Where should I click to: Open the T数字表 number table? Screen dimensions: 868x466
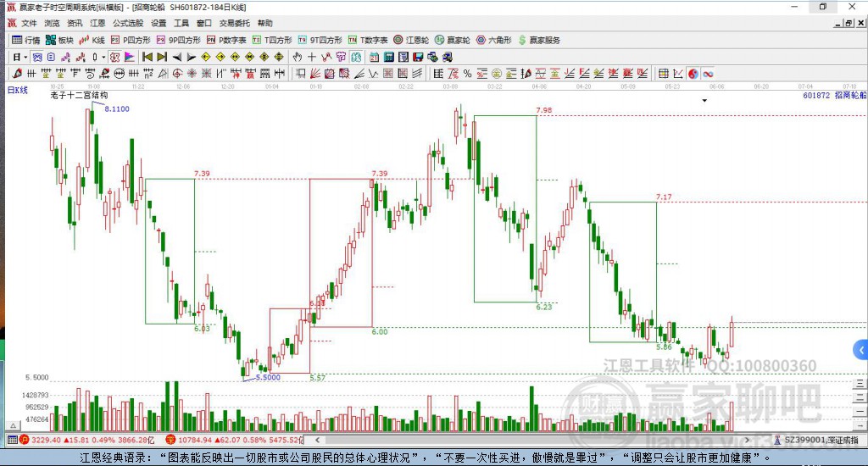(x=368, y=40)
